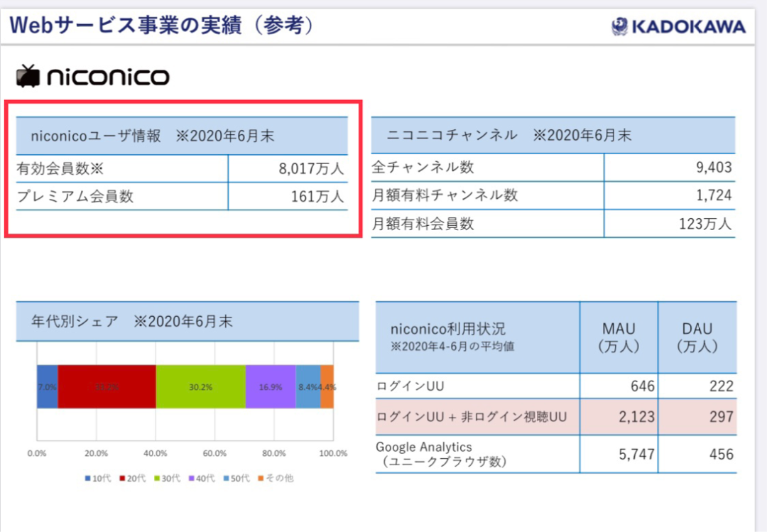Click the orange 4.4% bar segment
The image size is (767, 532).
pos(327,386)
